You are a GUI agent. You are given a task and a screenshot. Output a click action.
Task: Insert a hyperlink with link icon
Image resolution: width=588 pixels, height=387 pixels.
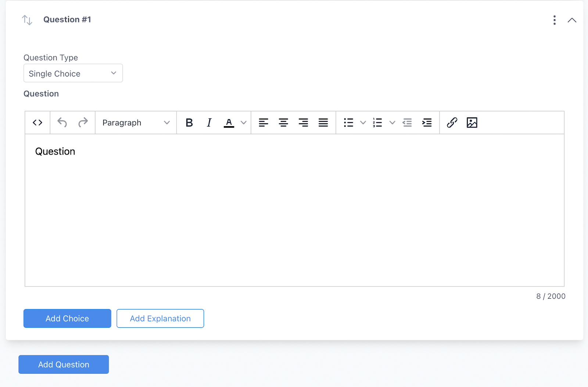(452, 123)
